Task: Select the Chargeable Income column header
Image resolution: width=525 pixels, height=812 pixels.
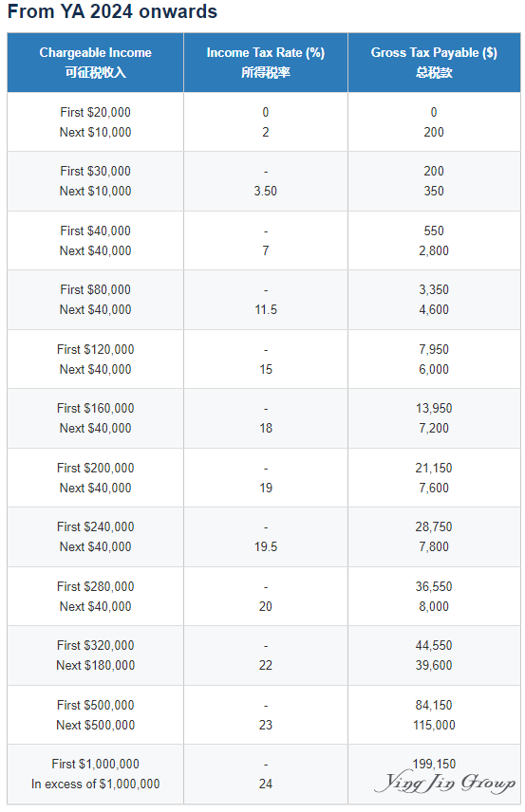Action: click(95, 63)
